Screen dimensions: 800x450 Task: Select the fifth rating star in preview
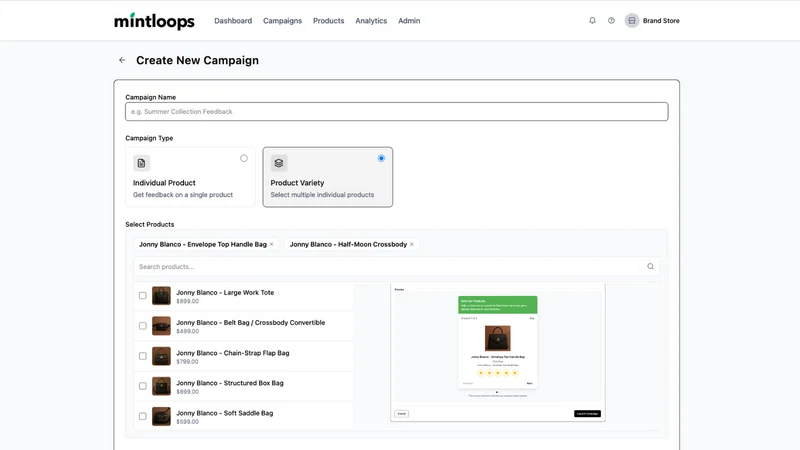(x=515, y=373)
